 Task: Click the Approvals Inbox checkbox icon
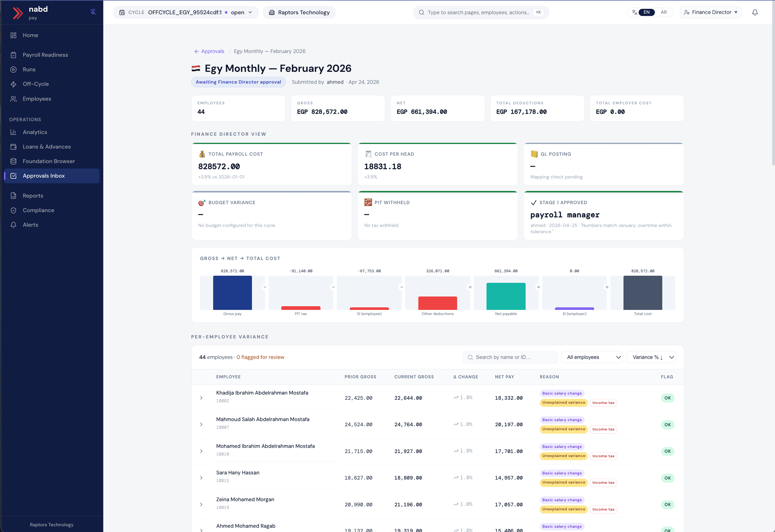(x=13, y=176)
